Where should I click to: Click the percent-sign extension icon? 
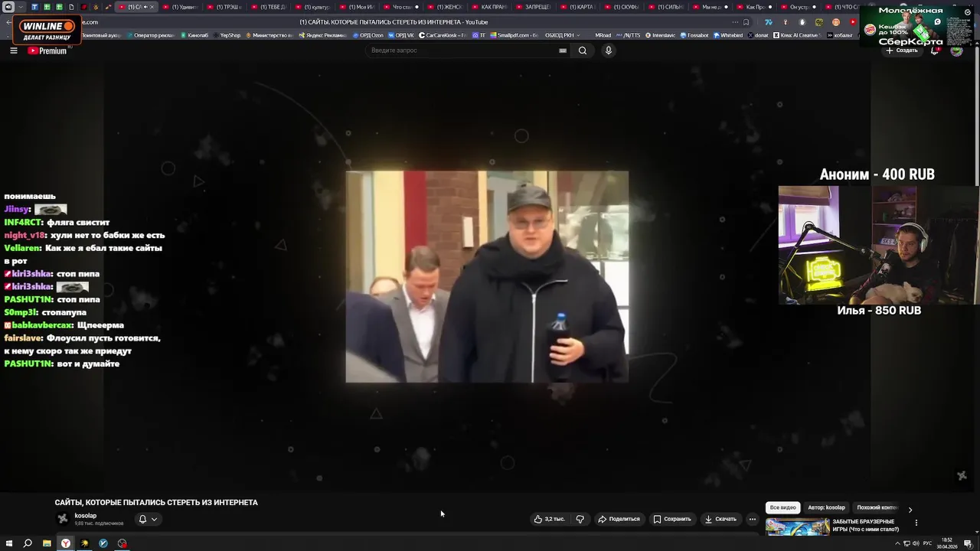coord(819,22)
